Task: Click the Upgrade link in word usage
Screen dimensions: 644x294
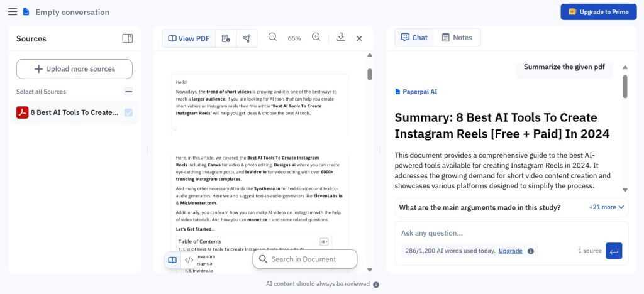Action: [511, 251]
